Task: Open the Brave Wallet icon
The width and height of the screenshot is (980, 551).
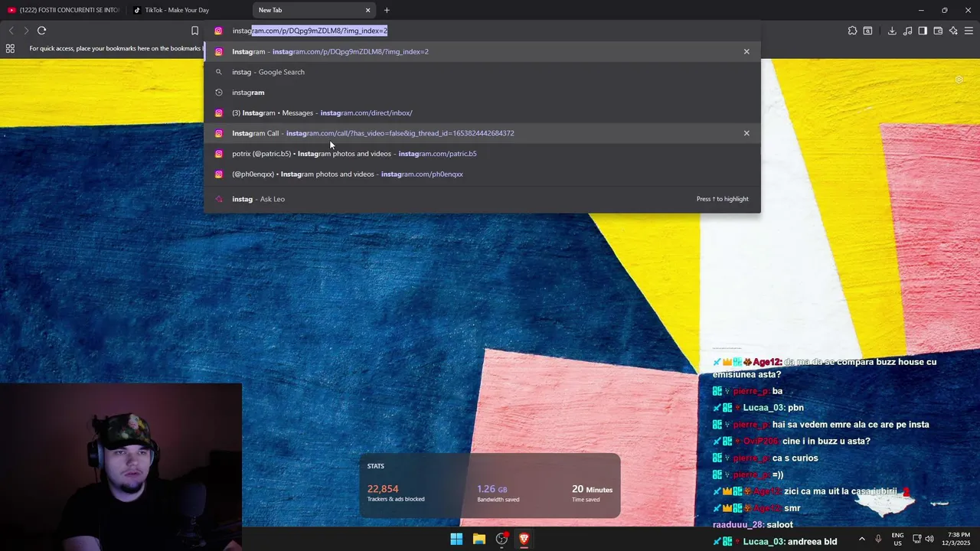Action: click(x=938, y=31)
